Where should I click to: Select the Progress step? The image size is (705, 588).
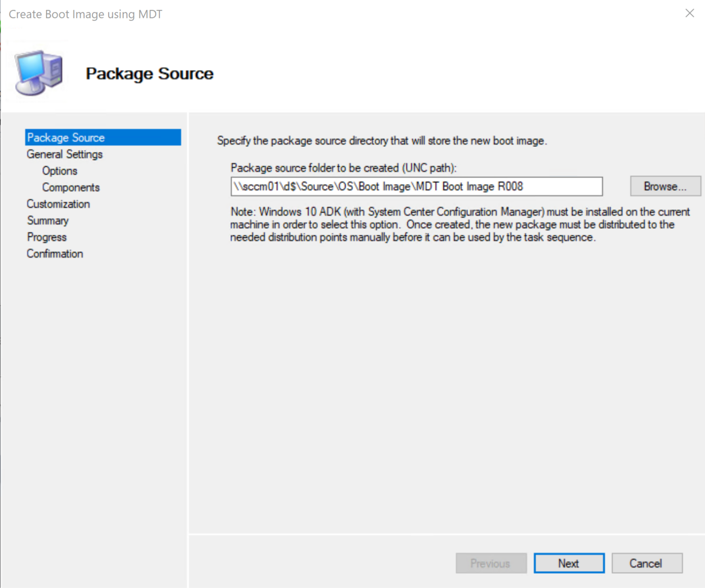tap(46, 237)
